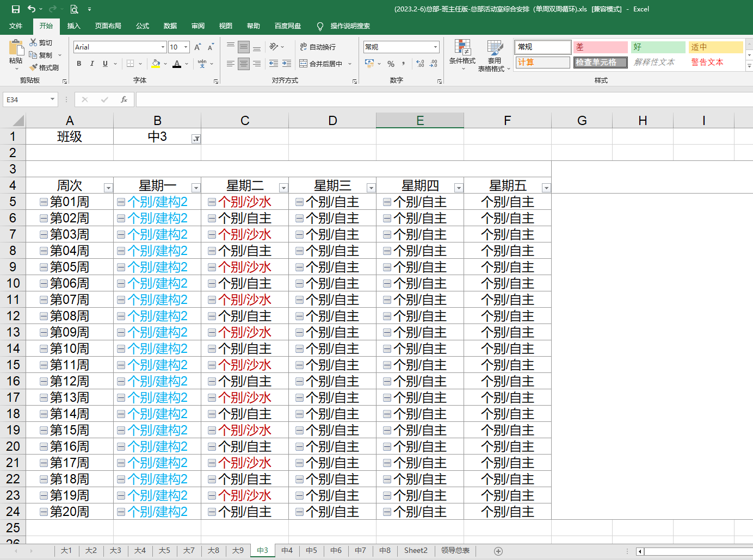Click the Insert Function fx icon
Screen dimensions: 753x560
pyautogui.click(x=124, y=99)
